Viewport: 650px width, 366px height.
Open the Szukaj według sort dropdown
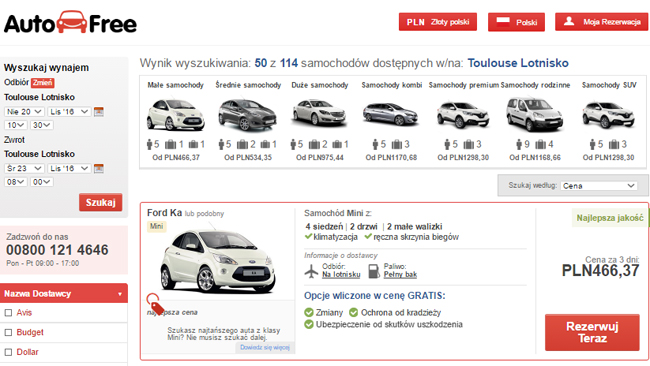(x=599, y=186)
